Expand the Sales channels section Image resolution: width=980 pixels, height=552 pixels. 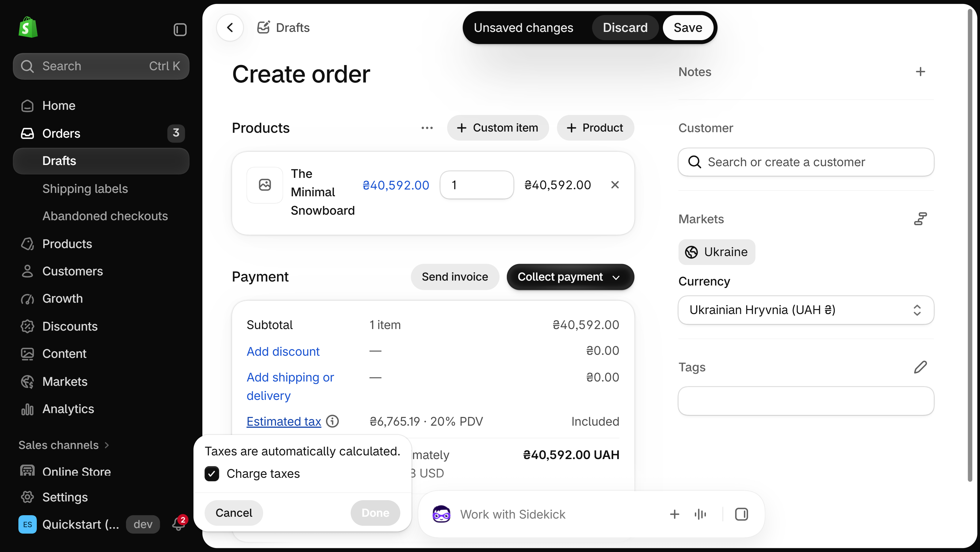pyautogui.click(x=64, y=445)
